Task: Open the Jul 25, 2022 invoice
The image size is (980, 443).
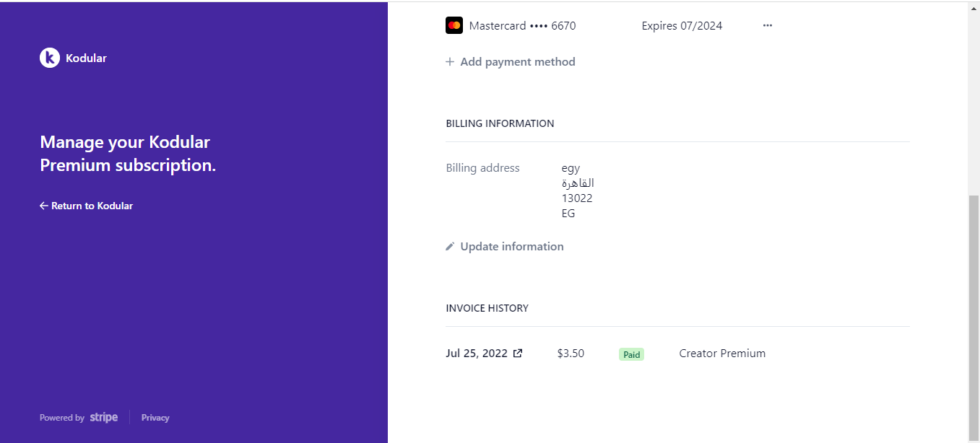Action: click(477, 354)
